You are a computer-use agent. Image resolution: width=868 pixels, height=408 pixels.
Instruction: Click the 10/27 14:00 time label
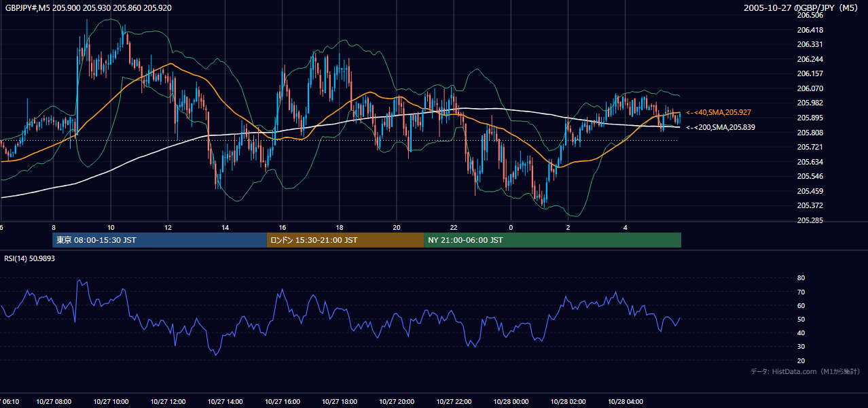point(225,402)
